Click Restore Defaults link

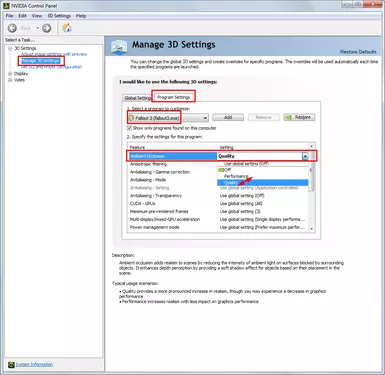(358, 52)
